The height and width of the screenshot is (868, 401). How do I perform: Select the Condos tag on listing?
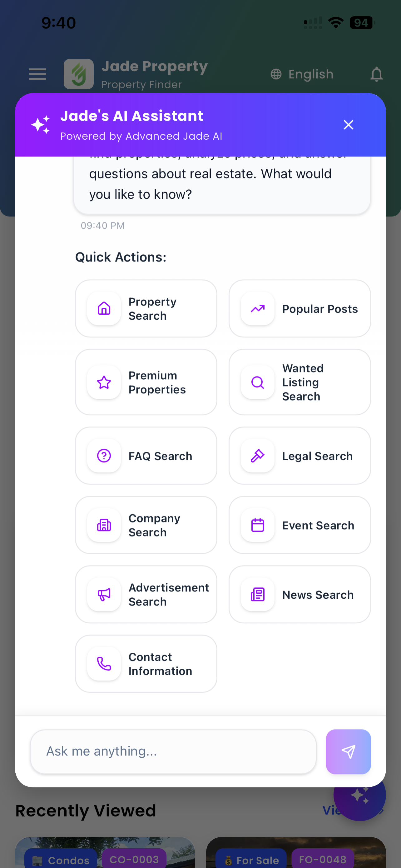pos(61,860)
